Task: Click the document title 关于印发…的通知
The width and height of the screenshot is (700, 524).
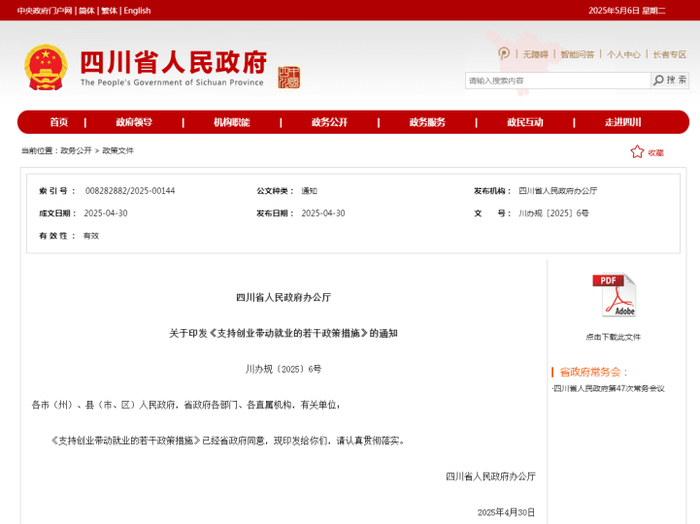Action: click(283, 333)
